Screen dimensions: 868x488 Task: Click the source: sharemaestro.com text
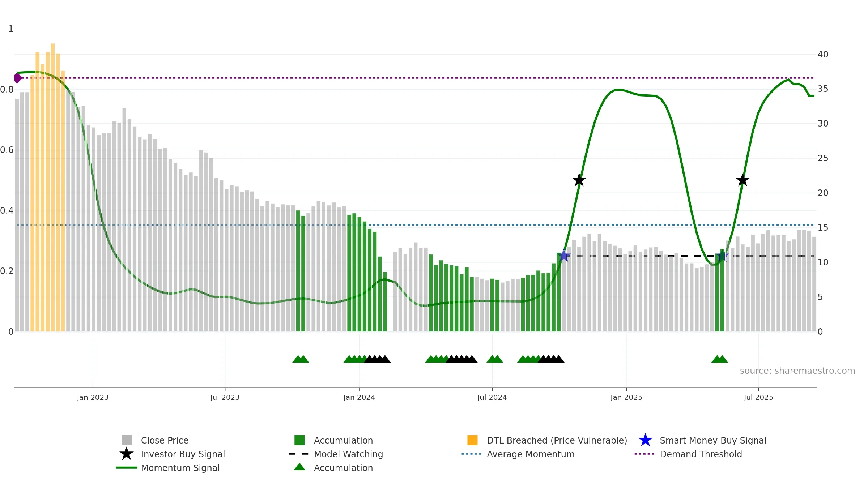pos(797,371)
